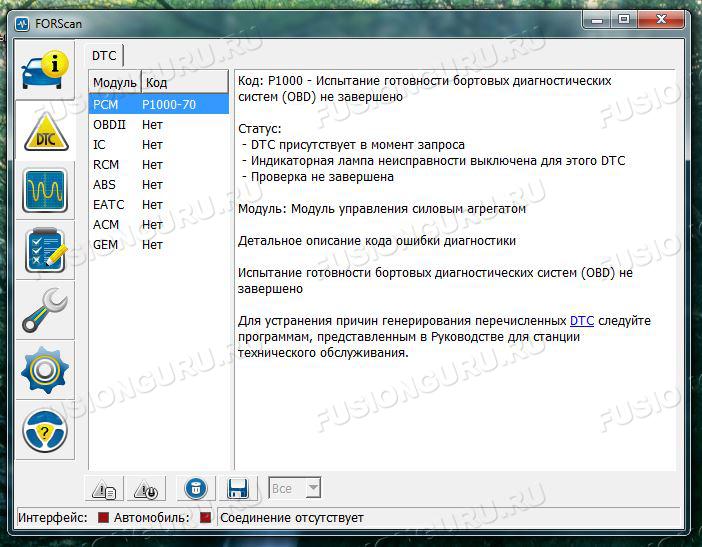
Task: Click the red Автомобиль status indicator
Action: pyautogui.click(x=205, y=517)
